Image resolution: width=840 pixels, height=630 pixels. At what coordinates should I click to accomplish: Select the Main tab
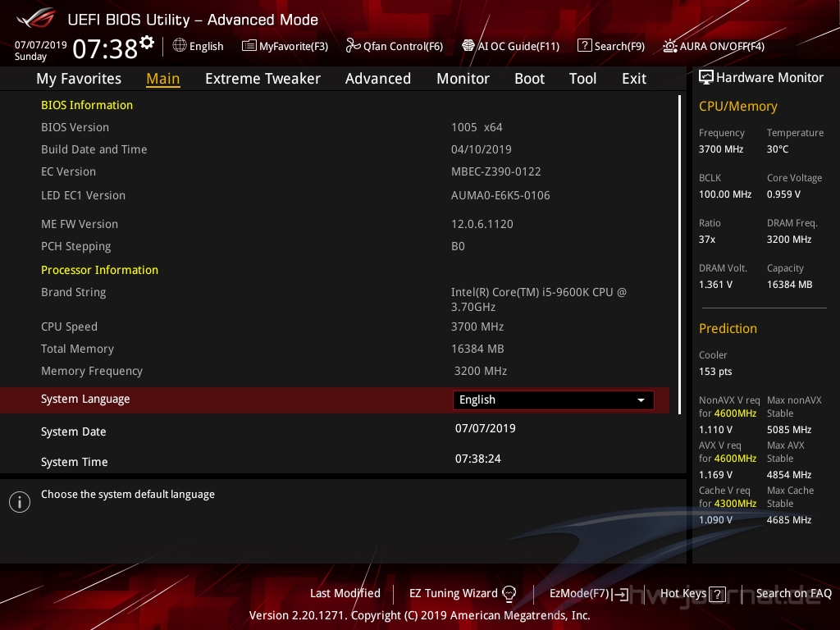click(163, 78)
